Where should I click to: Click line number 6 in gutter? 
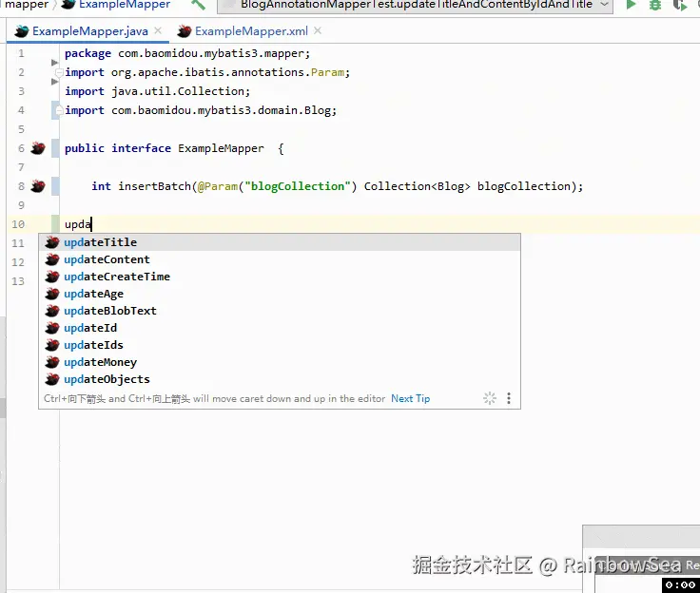(21, 148)
